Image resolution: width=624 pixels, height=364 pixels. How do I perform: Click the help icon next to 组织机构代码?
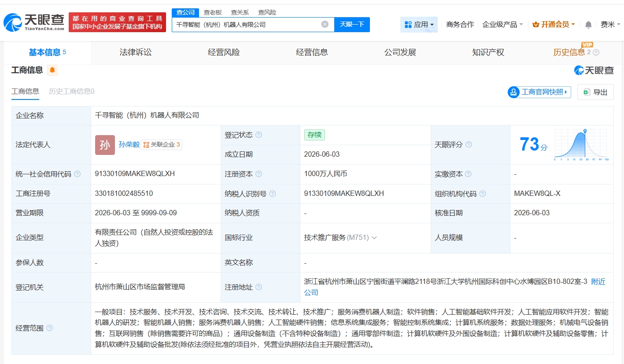pos(483,194)
